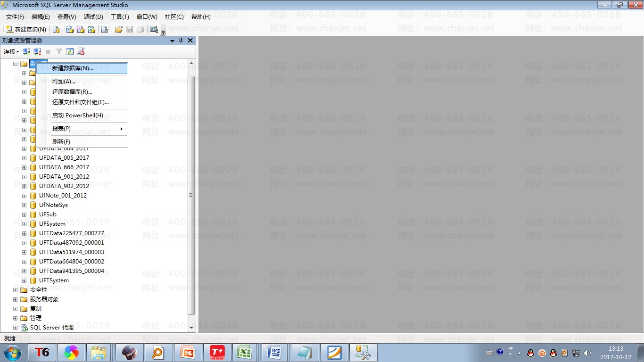Select the UFTSystem database

[54, 280]
